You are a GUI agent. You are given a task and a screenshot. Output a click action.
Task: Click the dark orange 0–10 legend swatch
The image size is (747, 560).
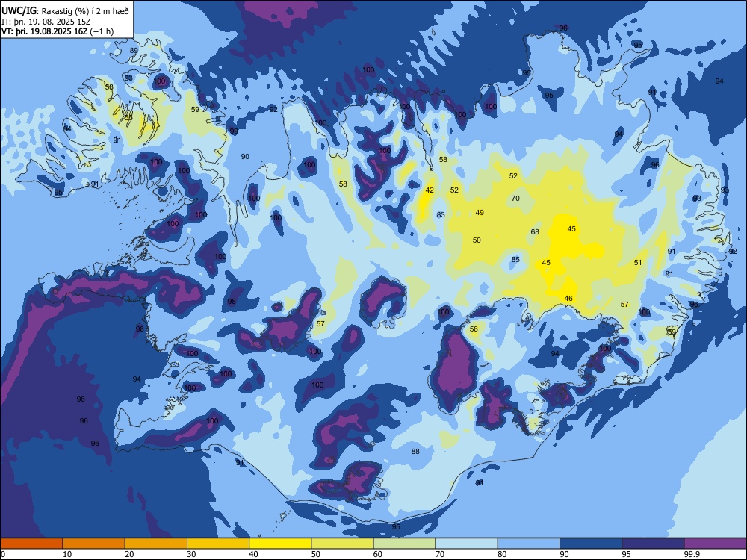31,544
